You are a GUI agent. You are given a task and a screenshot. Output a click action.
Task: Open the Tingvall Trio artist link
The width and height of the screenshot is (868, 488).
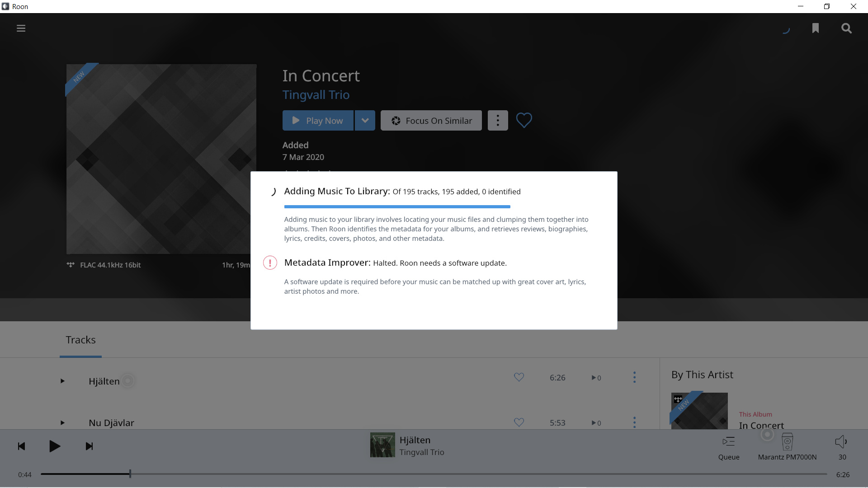coord(316,95)
